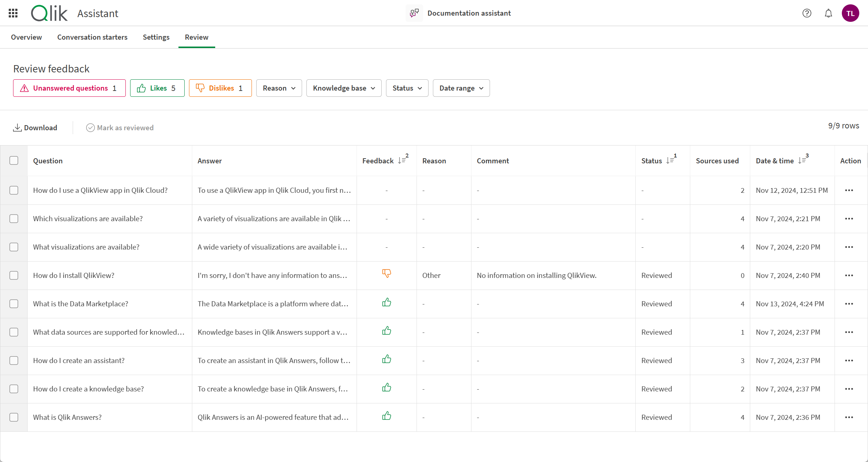The image size is (868, 462).
Task: Toggle the checkbox next to 'How do I install QlikView?'
Action: pyautogui.click(x=14, y=275)
